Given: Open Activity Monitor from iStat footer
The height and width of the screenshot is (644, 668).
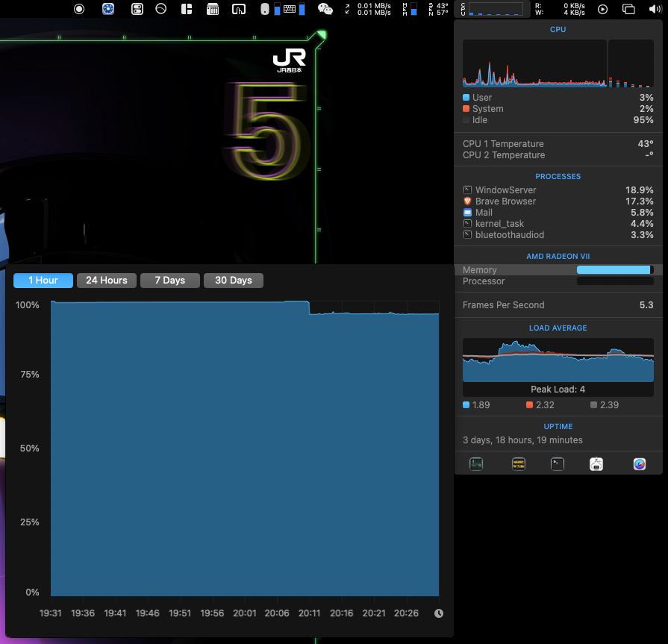Looking at the screenshot, I should coord(476,464).
